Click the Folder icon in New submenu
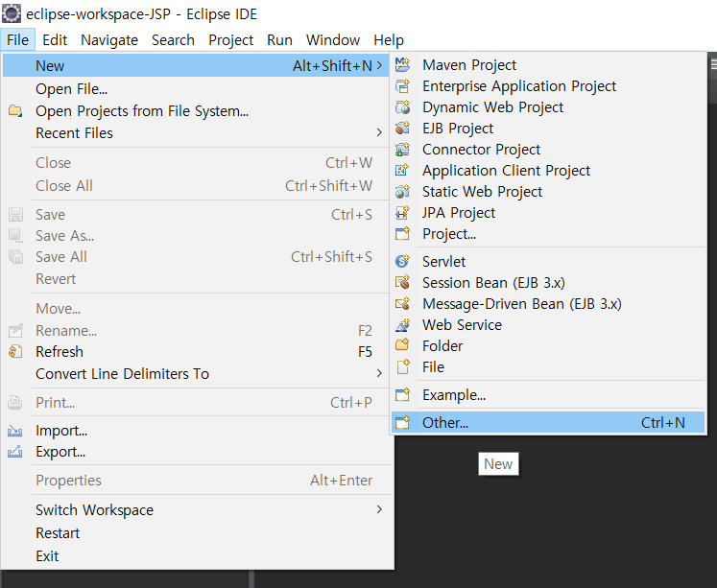This screenshot has height=588, width=717. 402,345
